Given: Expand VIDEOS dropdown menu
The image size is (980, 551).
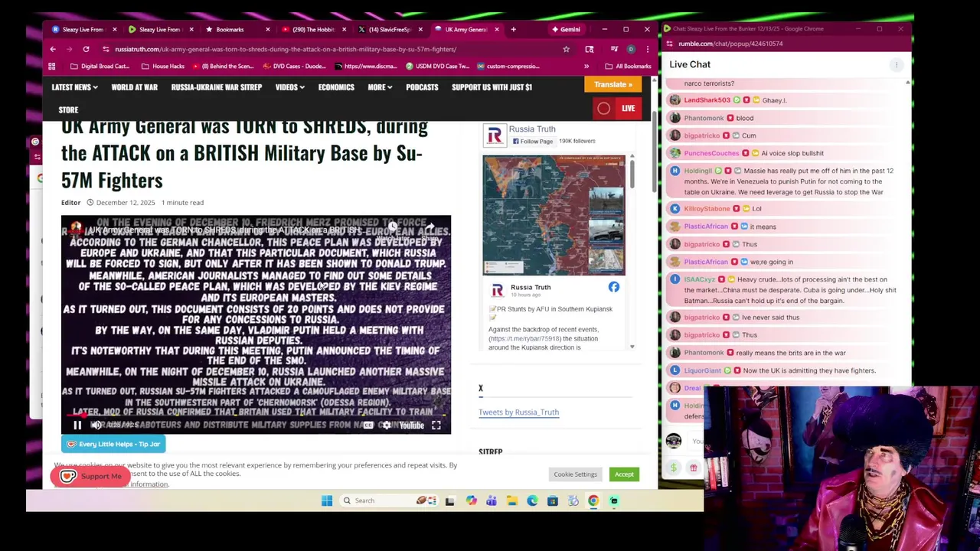Looking at the screenshot, I should pyautogui.click(x=289, y=87).
